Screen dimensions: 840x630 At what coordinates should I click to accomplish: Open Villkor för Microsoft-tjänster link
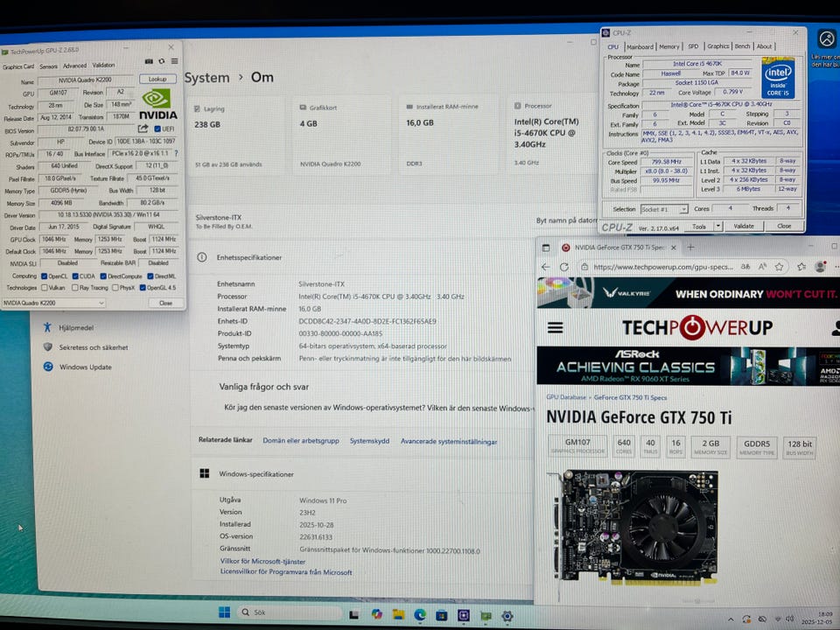tap(263, 562)
